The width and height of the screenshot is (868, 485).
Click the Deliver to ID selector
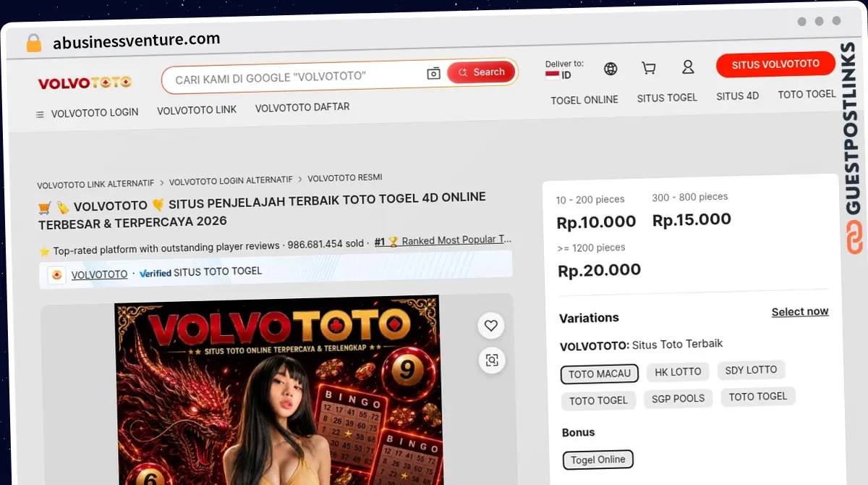pos(564,69)
